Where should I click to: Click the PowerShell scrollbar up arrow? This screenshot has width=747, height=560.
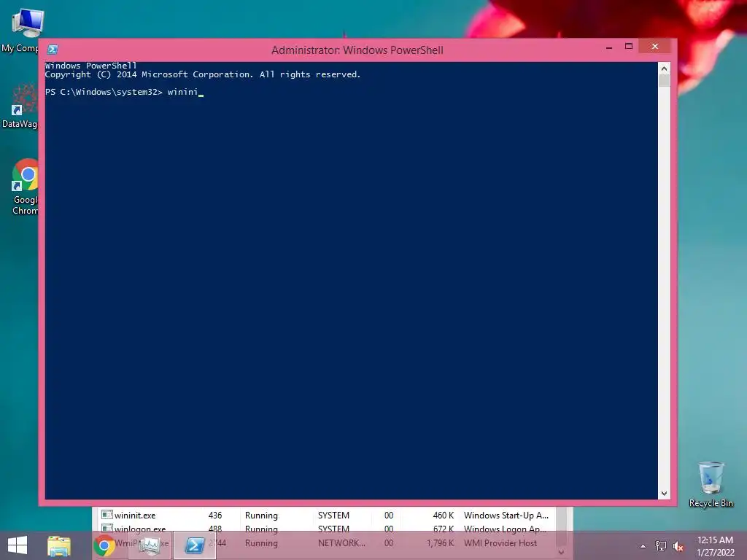[664, 69]
